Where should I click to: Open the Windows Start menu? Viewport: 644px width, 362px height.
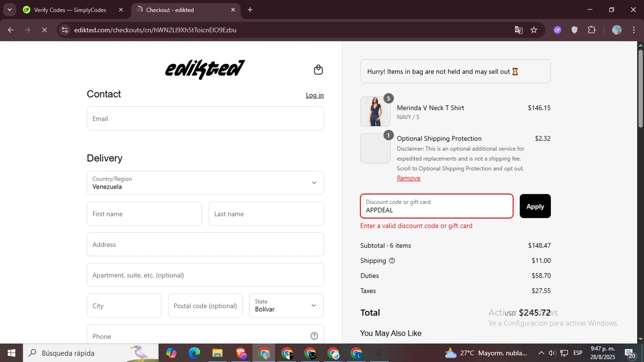[12, 353]
